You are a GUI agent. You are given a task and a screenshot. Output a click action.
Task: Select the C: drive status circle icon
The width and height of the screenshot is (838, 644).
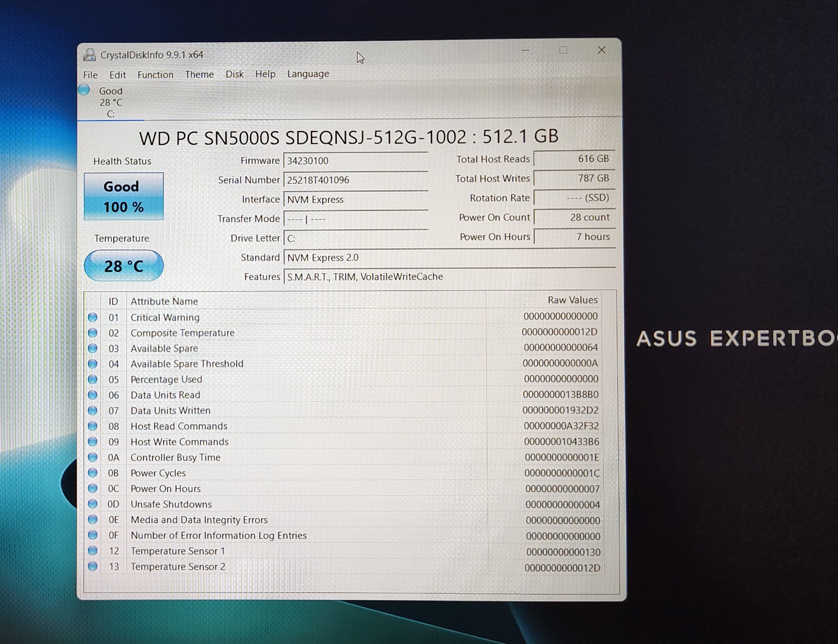[84, 90]
